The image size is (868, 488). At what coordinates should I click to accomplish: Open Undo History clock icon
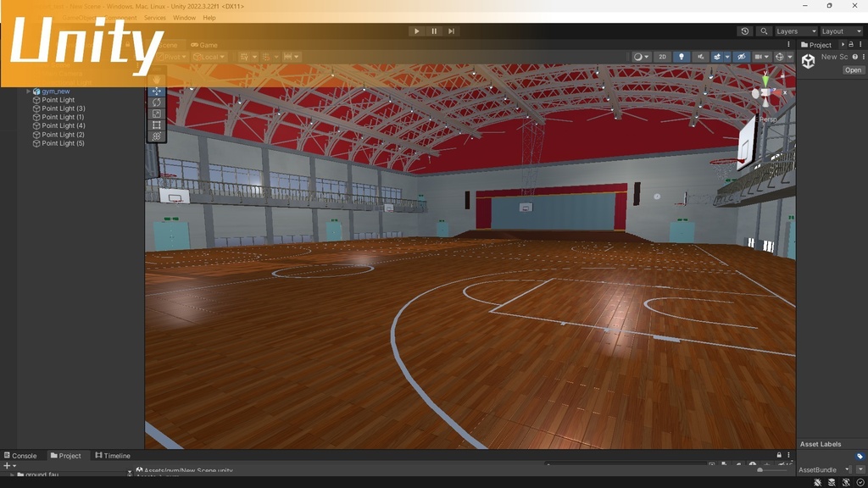point(744,31)
